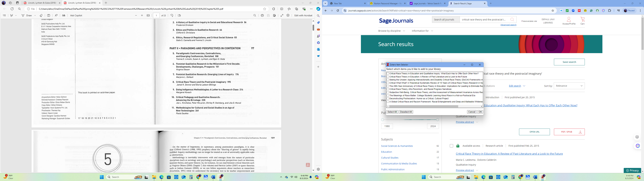Click the Add text tool in PDF toolbar
The image size is (644, 181).
(x=49, y=15)
